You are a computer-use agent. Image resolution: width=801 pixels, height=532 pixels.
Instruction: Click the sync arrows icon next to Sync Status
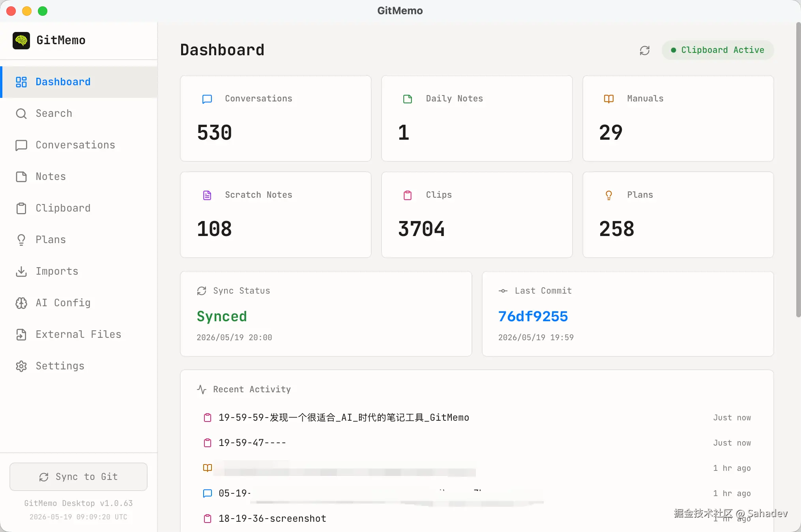click(x=202, y=291)
